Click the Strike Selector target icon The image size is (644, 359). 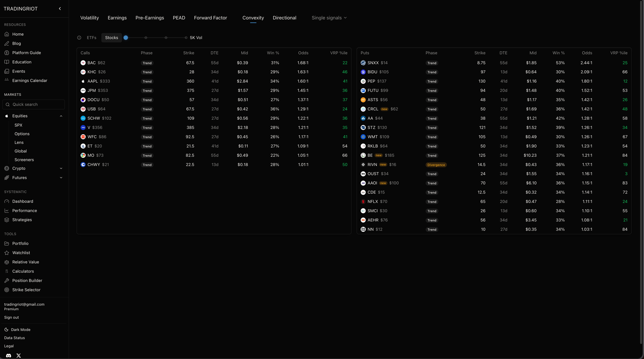pyautogui.click(x=7, y=290)
